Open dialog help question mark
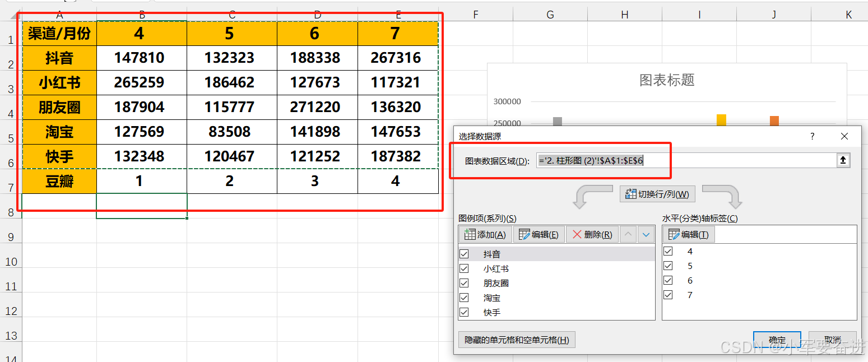Image resolution: width=868 pixels, height=362 pixels. click(x=813, y=136)
